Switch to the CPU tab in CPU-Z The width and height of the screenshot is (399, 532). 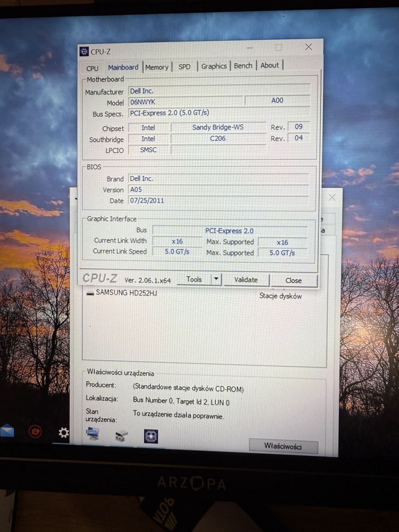92,68
